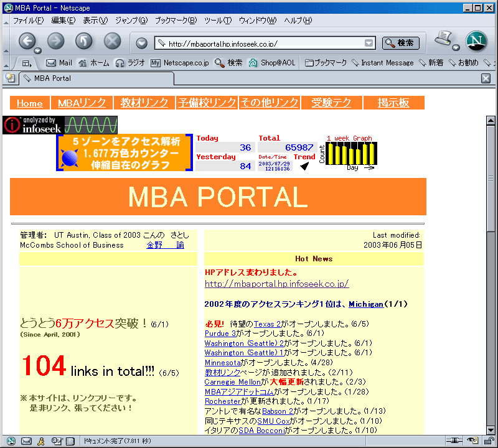Screen dimensions: 498x448
Task: Close the current tab with the X button
Action: (486, 78)
